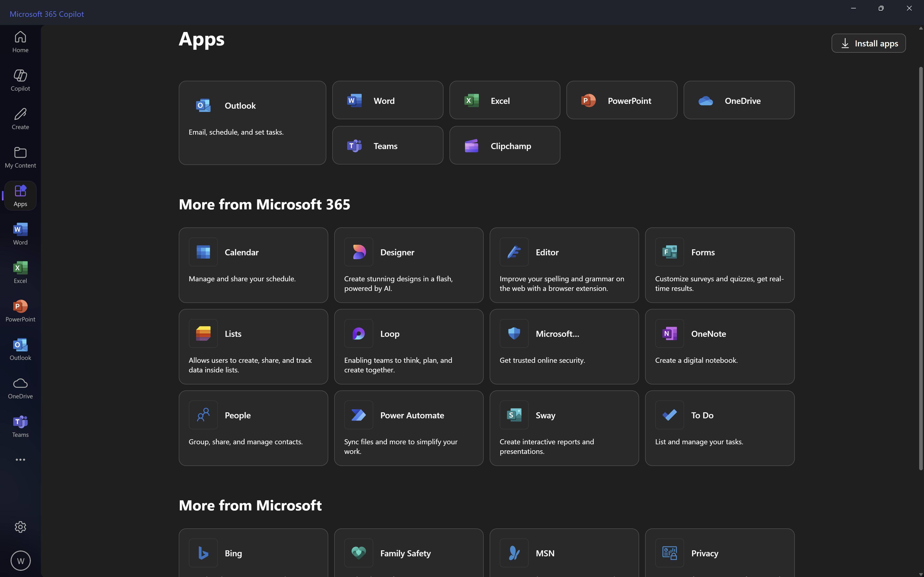
Task: Open My Content folder in sidebar
Action: point(20,157)
